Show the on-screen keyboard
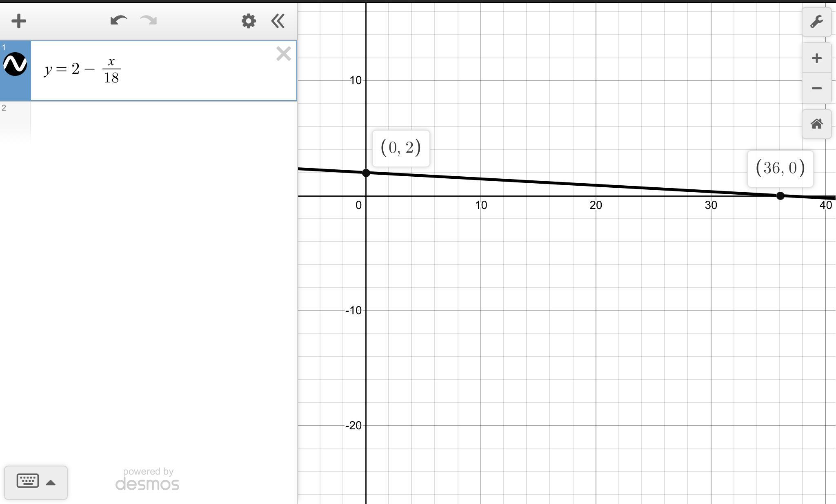The width and height of the screenshot is (836, 504). [x=28, y=481]
